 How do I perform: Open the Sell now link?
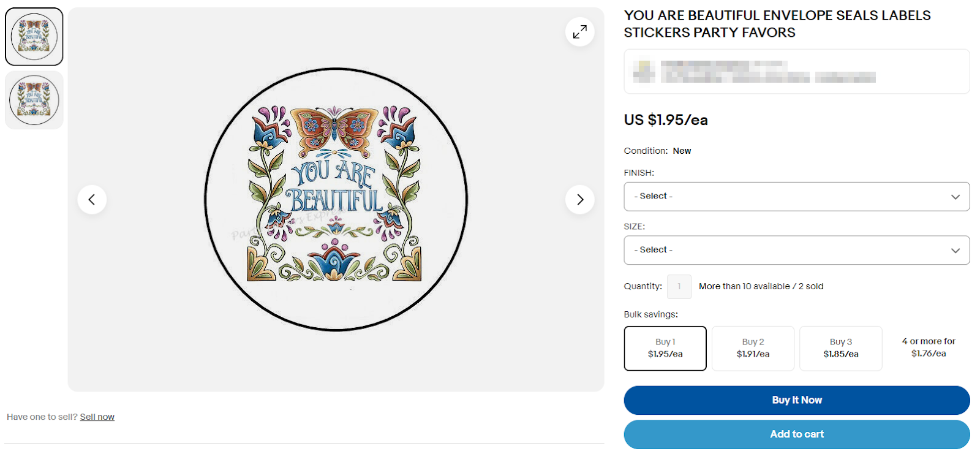(x=97, y=416)
